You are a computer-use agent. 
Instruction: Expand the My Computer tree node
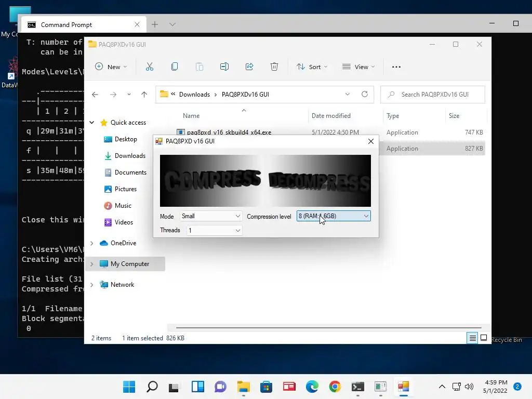click(91, 264)
